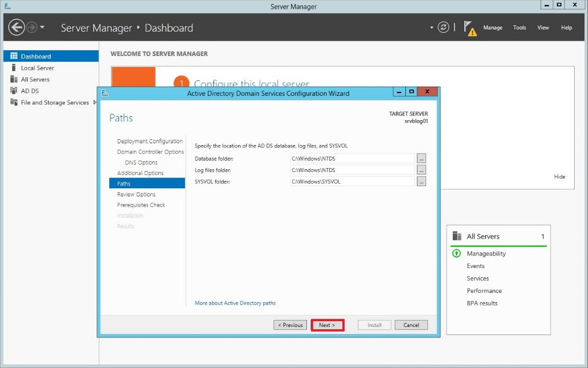Click the All Servers tile icon
The image size is (588, 368).
point(457,236)
